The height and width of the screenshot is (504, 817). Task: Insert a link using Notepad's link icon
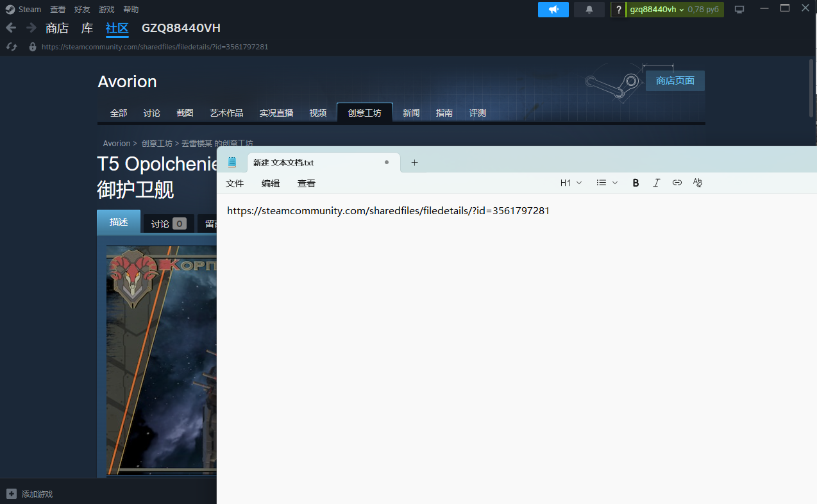coord(677,183)
